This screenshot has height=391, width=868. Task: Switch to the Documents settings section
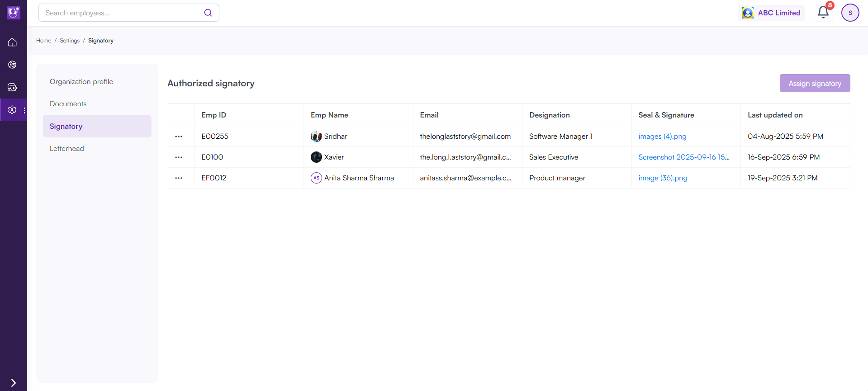click(68, 104)
